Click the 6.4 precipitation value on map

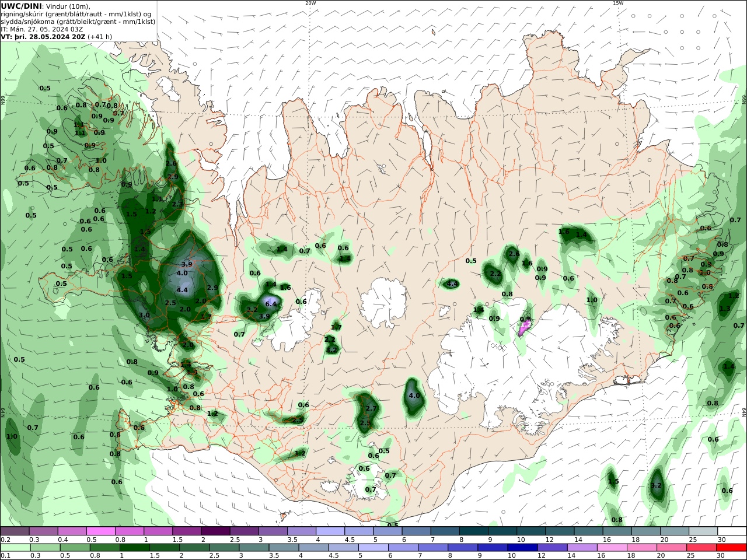click(270, 304)
